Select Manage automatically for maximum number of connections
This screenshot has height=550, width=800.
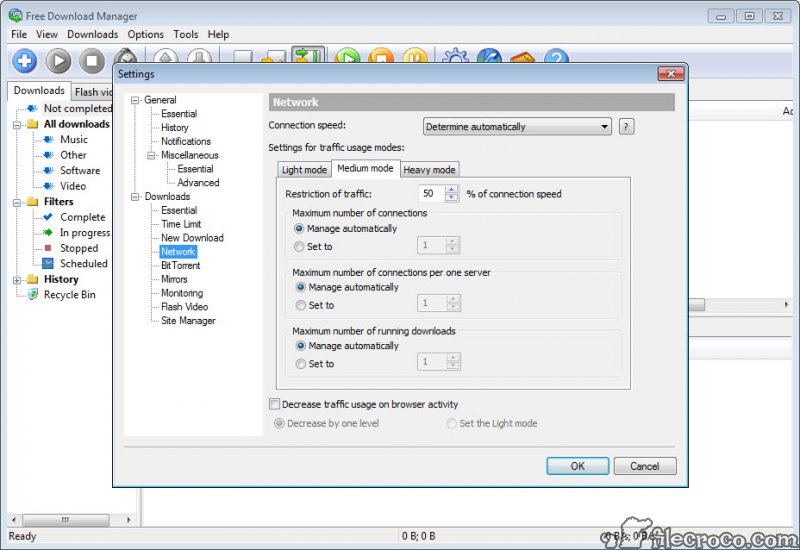299,229
